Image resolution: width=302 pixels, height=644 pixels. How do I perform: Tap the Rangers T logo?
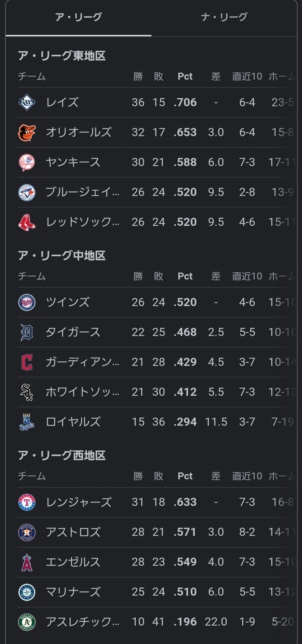coord(27,502)
